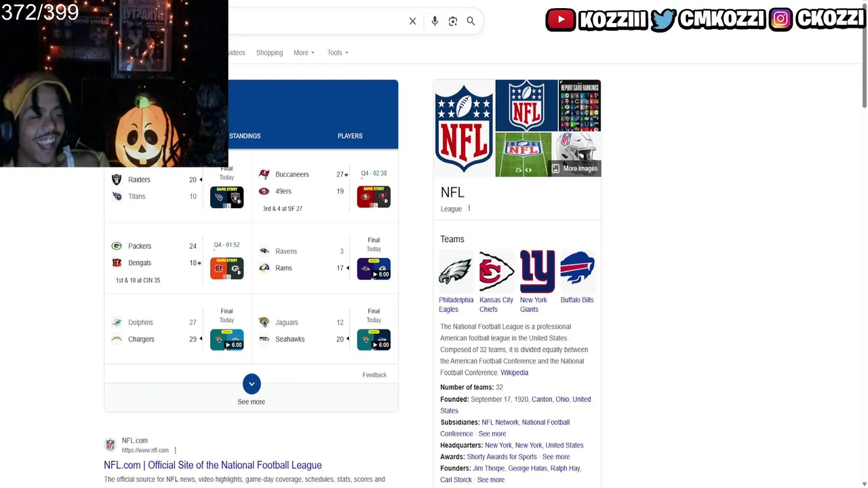Click the large NFL shield image

(464, 128)
